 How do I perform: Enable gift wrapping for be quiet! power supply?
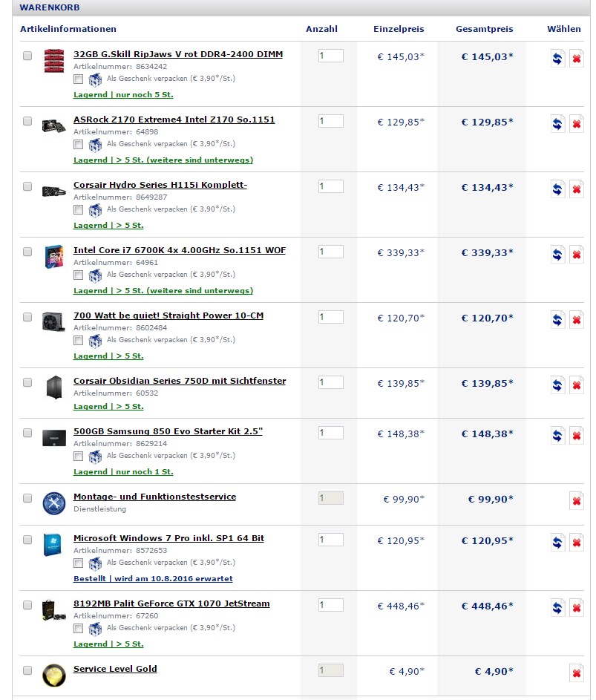[x=79, y=341]
